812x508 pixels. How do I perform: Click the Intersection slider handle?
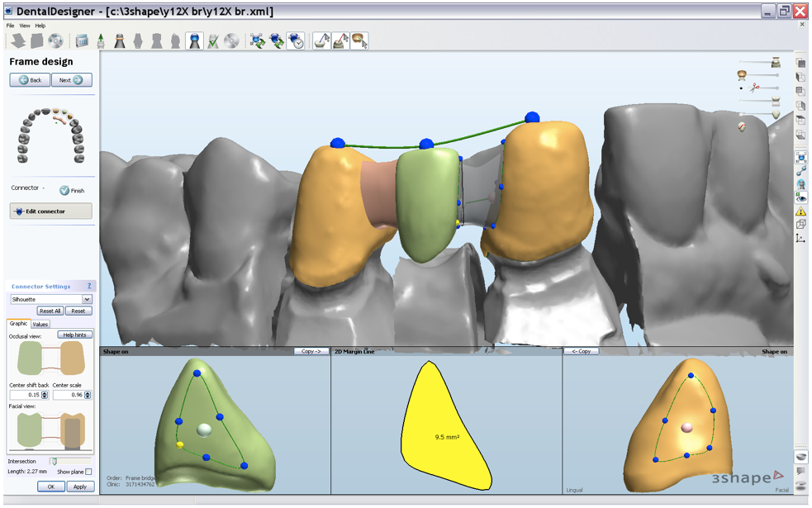pos(54,461)
